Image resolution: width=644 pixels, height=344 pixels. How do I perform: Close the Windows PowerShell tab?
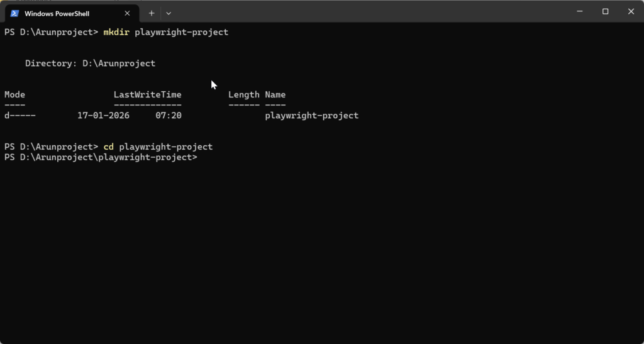(x=127, y=13)
